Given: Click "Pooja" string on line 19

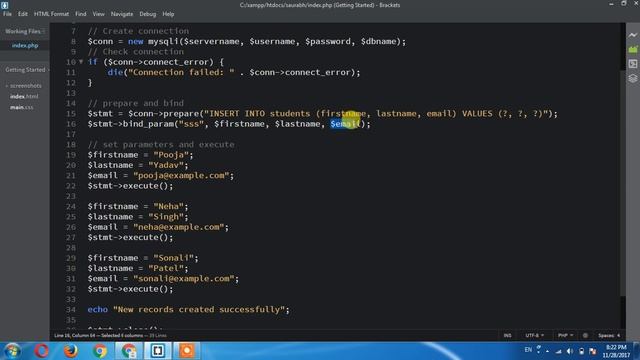Looking at the screenshot, I should [171, 155].
